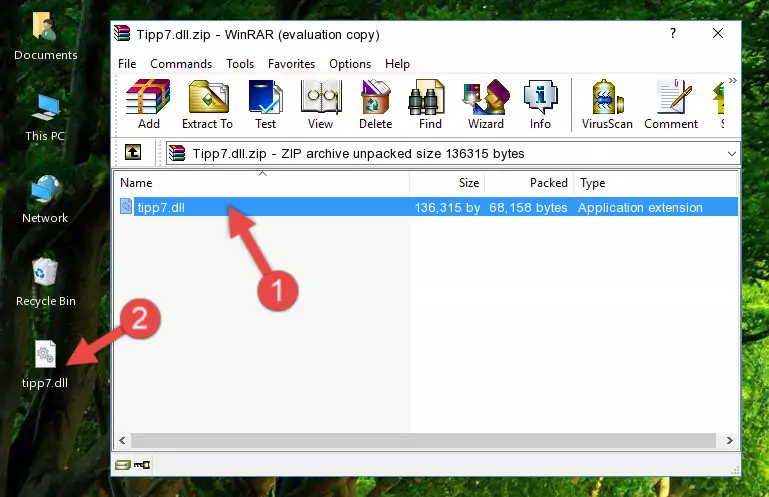The height and width of the screenshot is (497, 769).
Task: Select the tipp7.dll row in the archive
Action: [x=428, y=207]
